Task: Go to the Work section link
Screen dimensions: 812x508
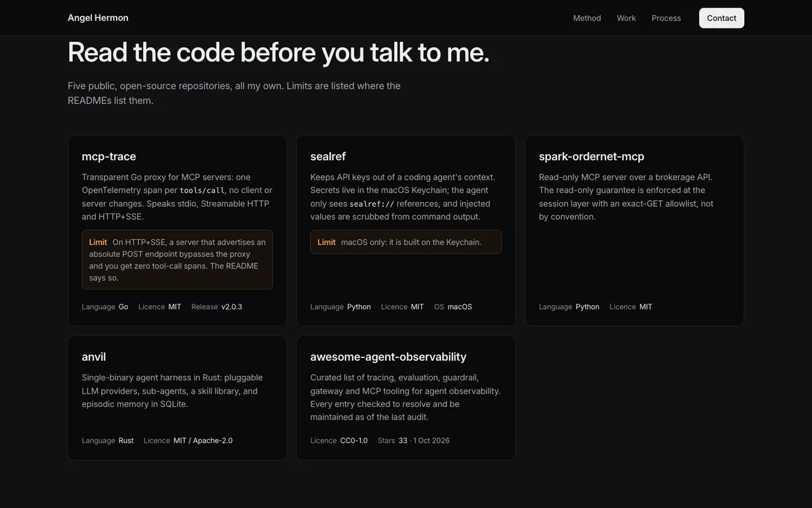Action: (x=626, y=18)
